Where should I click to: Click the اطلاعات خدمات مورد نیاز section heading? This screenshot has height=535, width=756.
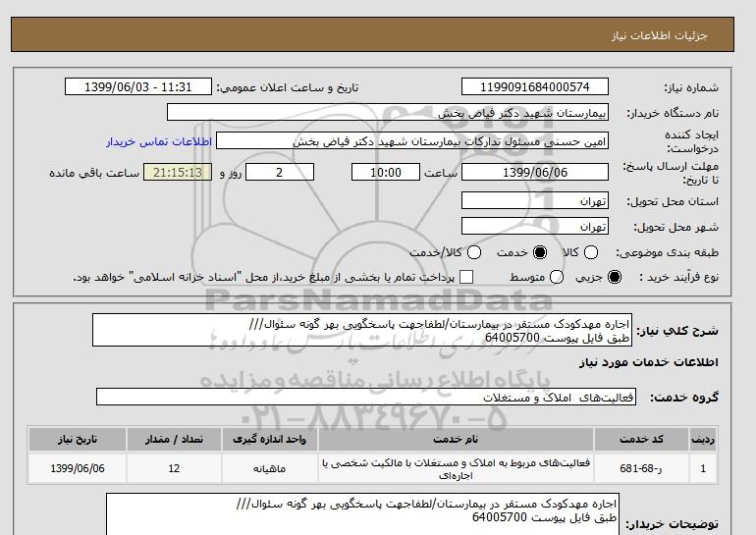[648, 362]
